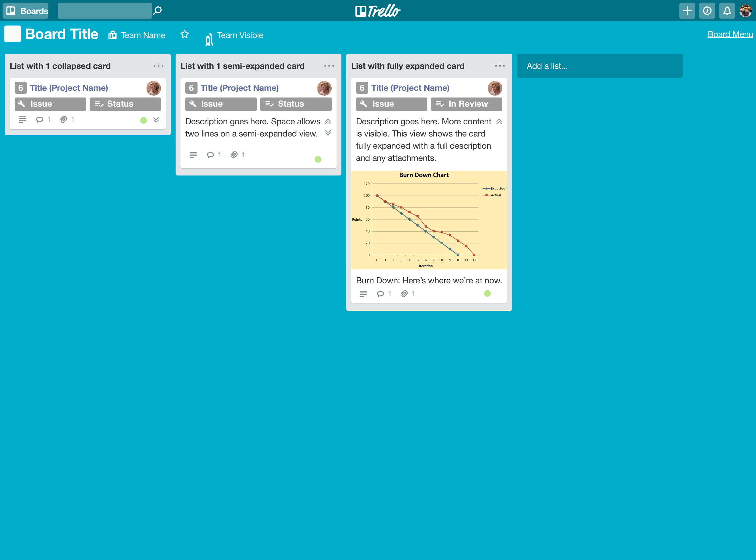The width and height of the screenshot is (756, 560).
Task: Click the green status dot on expanded card
Action: (x=487, y=293)
